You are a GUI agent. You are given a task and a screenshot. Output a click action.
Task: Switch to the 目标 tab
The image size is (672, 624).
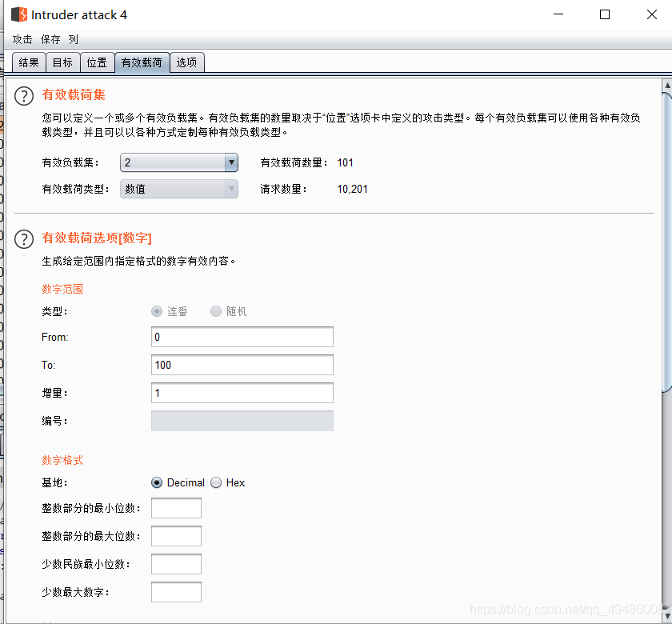[x=62, y=62]
